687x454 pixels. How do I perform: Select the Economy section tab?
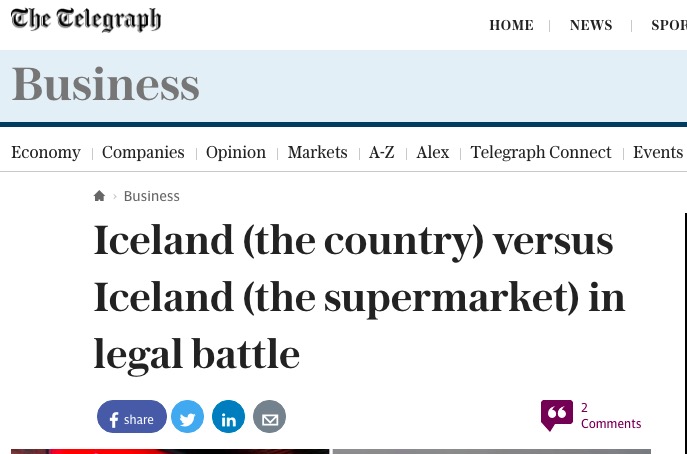pos(46,153)
